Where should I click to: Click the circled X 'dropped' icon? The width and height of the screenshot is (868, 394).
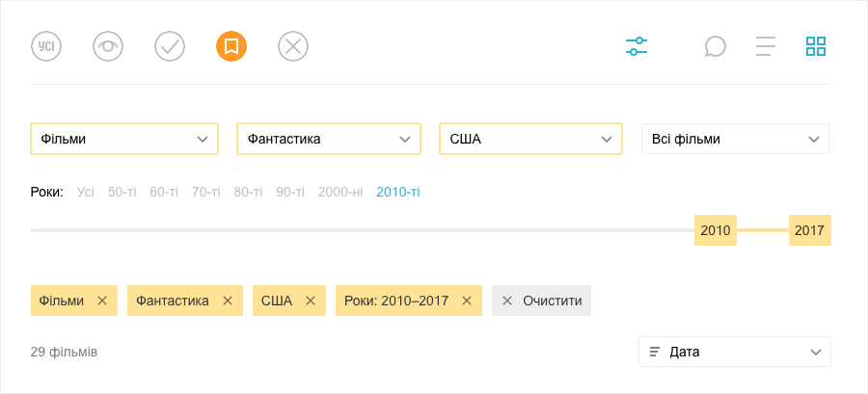click(293, 46)
